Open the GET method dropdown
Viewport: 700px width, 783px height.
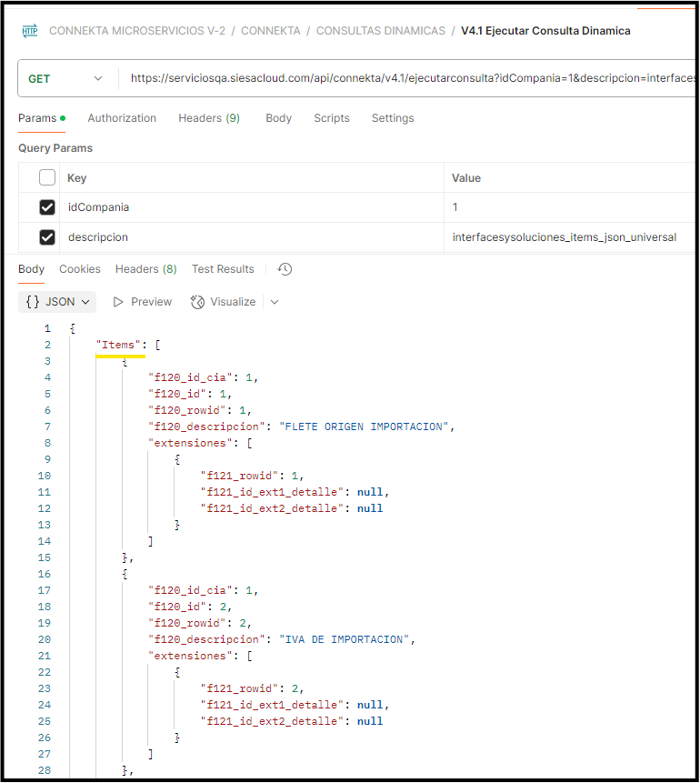[x=65, y=78]
